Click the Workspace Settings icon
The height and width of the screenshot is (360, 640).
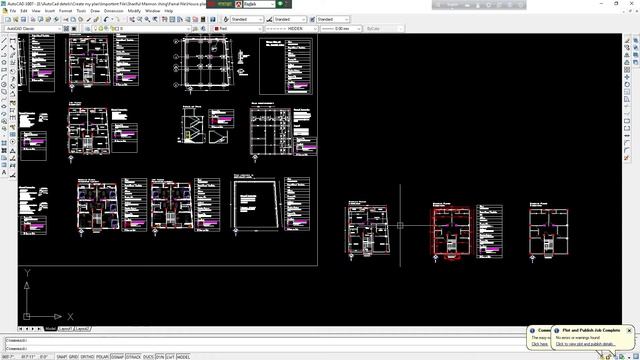(66, 29)
